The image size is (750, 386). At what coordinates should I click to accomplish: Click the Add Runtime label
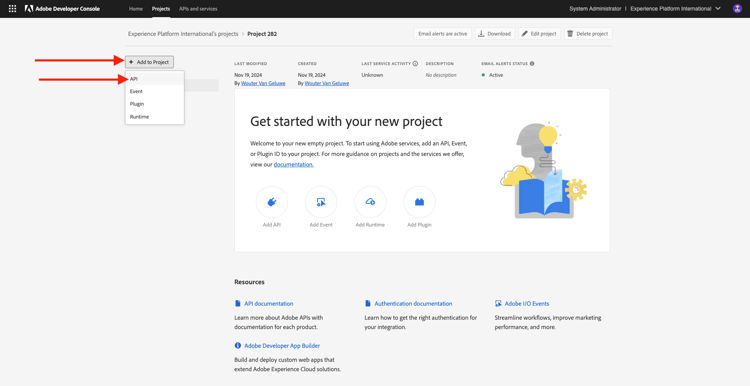click(x=370, y=225)
